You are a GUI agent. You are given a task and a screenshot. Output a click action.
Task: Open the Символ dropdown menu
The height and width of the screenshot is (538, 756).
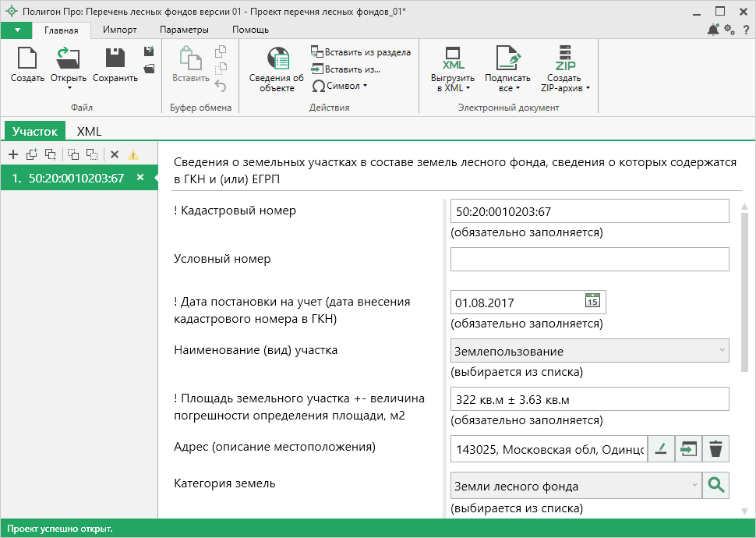[x=340, y=86]
